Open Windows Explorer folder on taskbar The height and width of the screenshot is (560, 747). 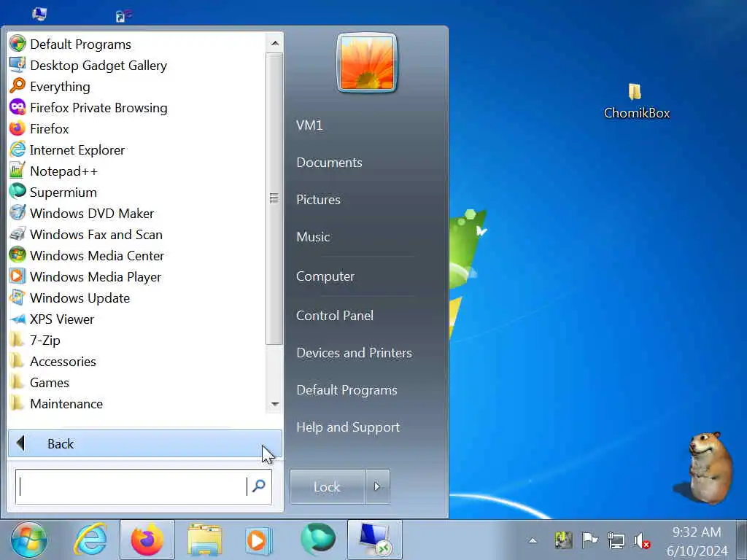[x=204, y=540]
